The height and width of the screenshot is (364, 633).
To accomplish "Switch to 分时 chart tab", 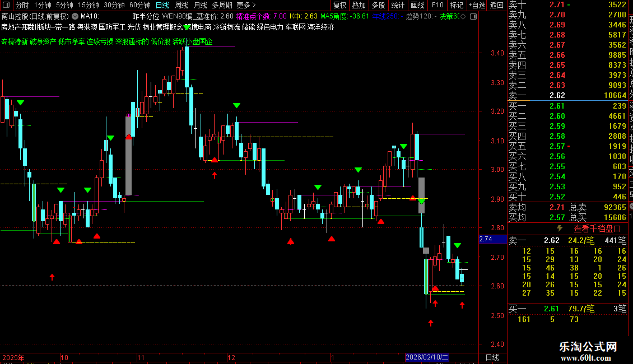I will 22,5.
